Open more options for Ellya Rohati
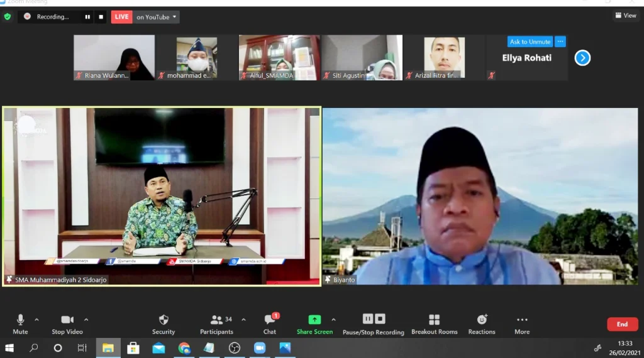The image size is (644, 358). coord(560,42)
